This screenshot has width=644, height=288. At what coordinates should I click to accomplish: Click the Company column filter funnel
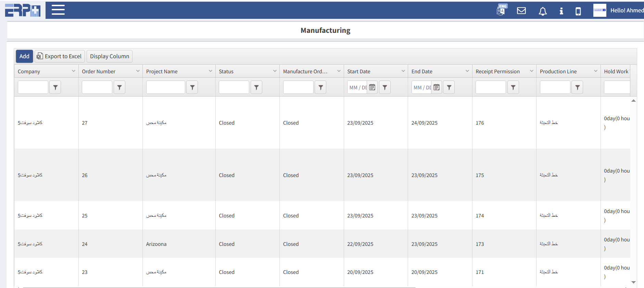55,87
